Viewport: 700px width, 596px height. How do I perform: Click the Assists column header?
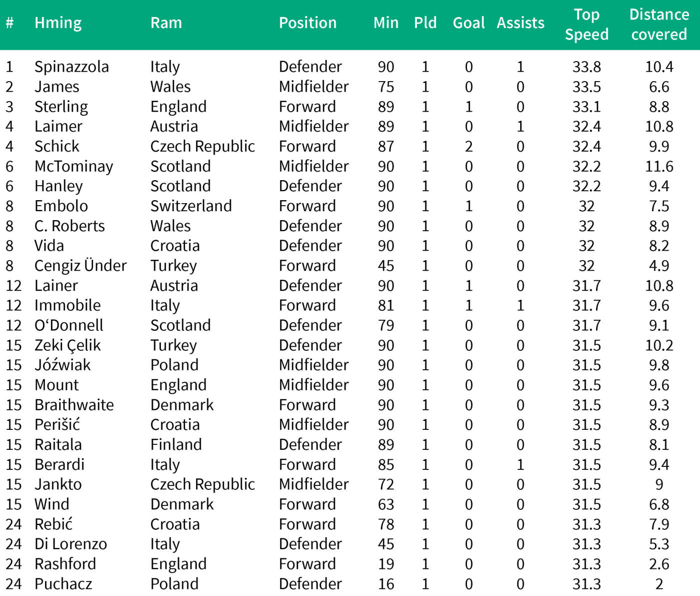click(520, 23)
